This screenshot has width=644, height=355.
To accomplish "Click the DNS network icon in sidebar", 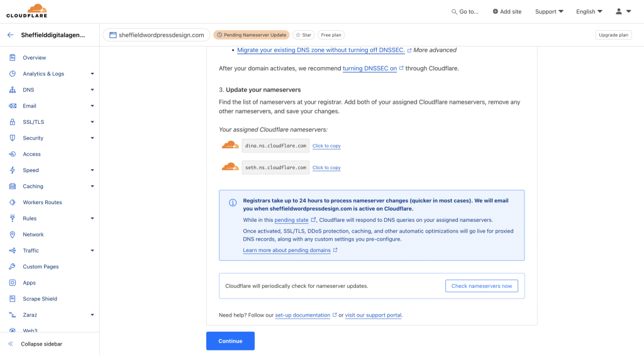I will [13, 89].
